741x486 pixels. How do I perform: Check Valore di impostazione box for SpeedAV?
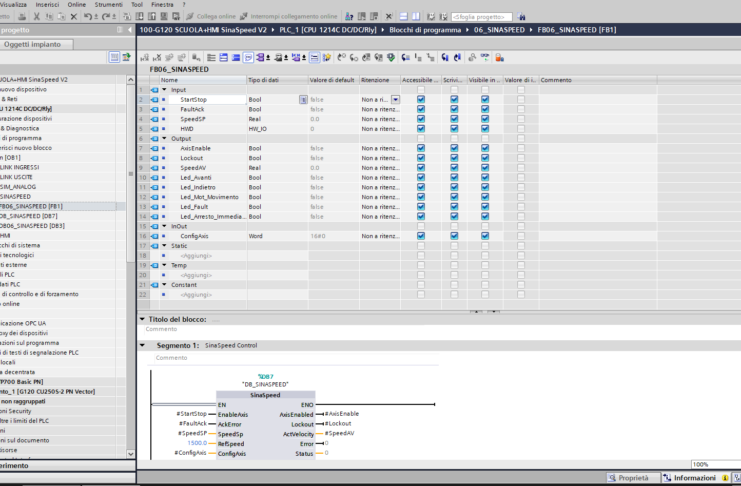pyautogui.click(x=520, y=168)
